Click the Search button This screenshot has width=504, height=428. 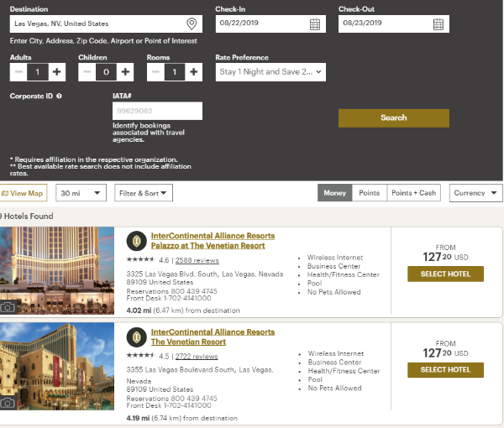pos(394,117)
